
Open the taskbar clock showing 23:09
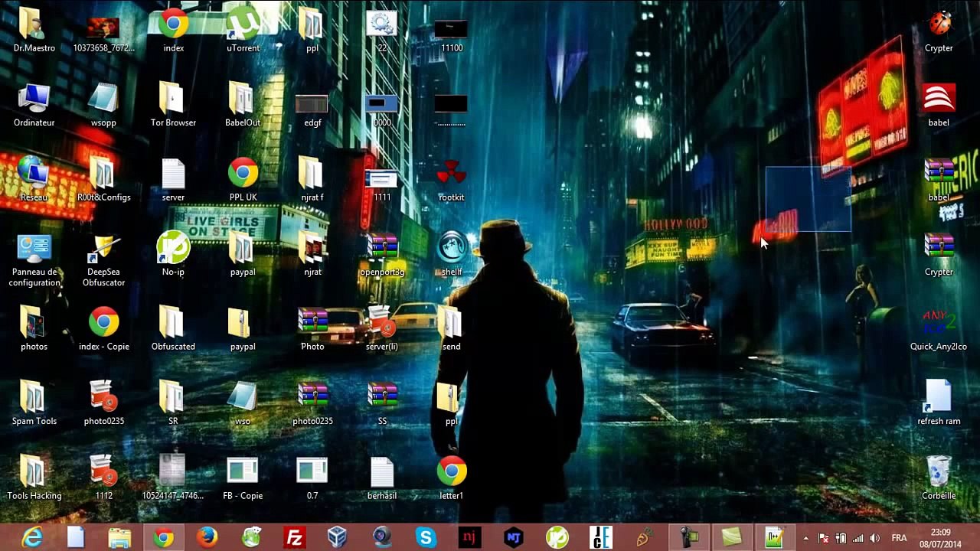pyautogui.click(x=941, y=538)
